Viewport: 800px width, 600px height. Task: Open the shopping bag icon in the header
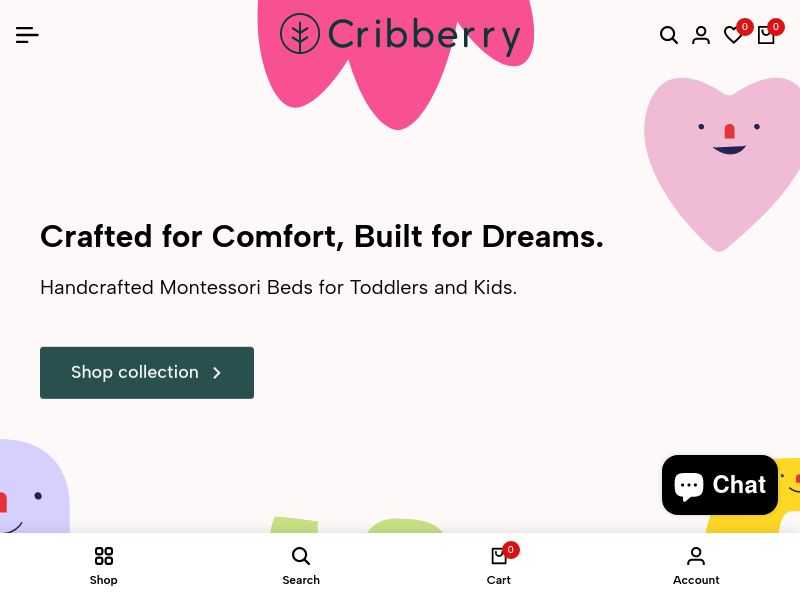click(x=766, y=36)
